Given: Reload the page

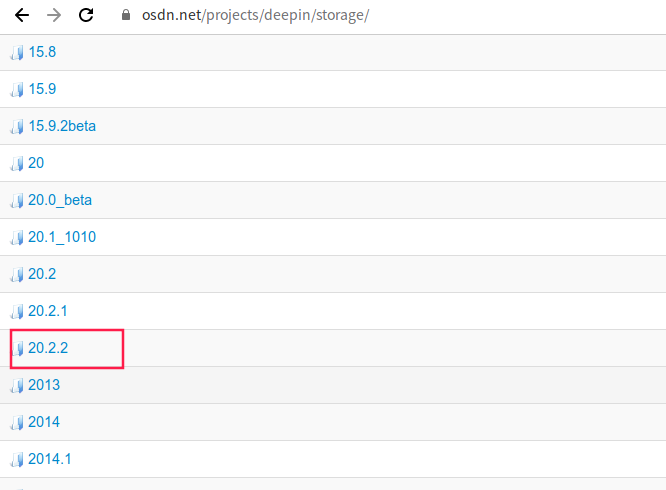Looking at the screenshot, I should point(86,16).
